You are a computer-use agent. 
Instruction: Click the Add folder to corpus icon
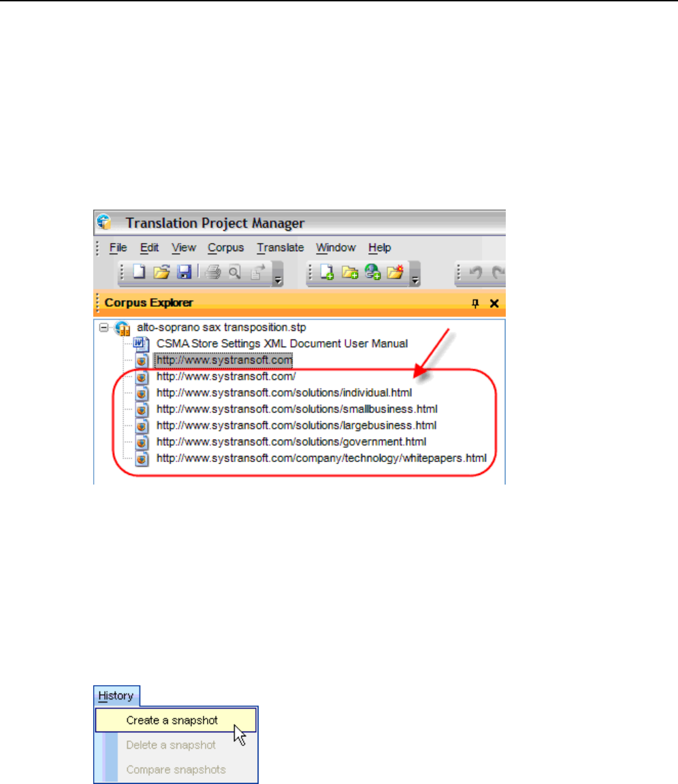pos(349,272)
